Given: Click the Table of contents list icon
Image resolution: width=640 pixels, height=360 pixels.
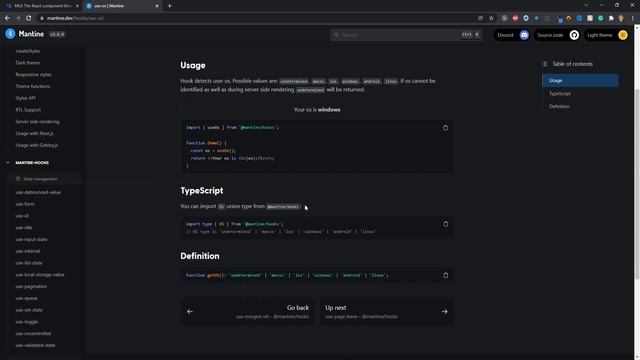Looking at the screenshot, I should click(544, 64).
